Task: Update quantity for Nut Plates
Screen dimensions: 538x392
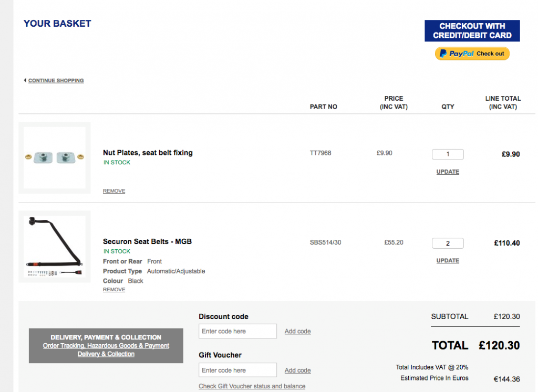Action: pyautogui.click(x=448, y=172)
